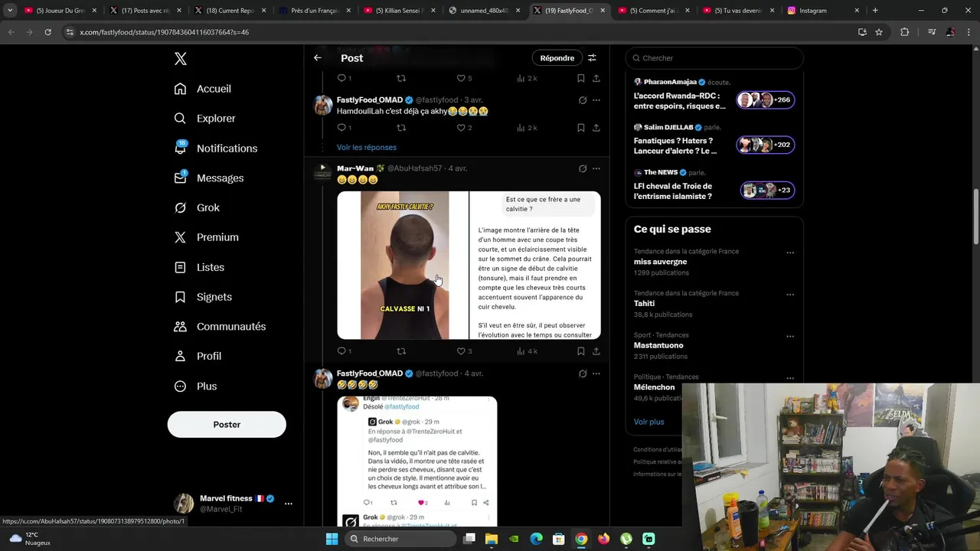980x551 pixels.
Task: Open Accueil home page
Action: click(203, 89)
